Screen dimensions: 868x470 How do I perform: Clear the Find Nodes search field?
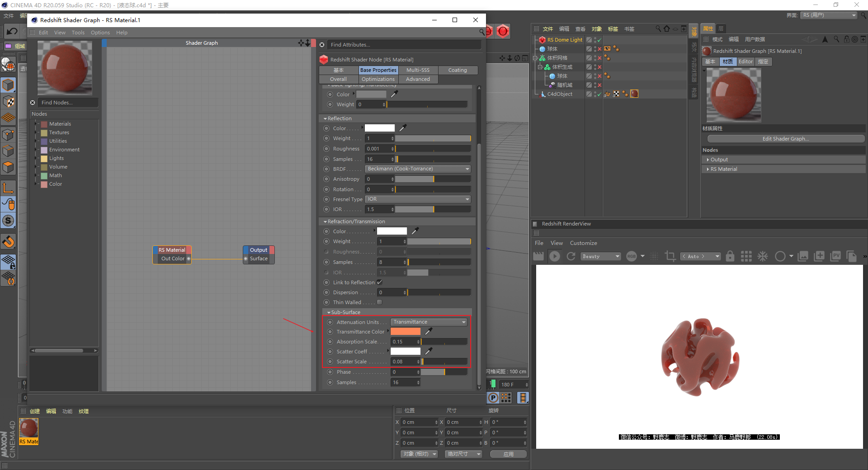coord(33,103)
